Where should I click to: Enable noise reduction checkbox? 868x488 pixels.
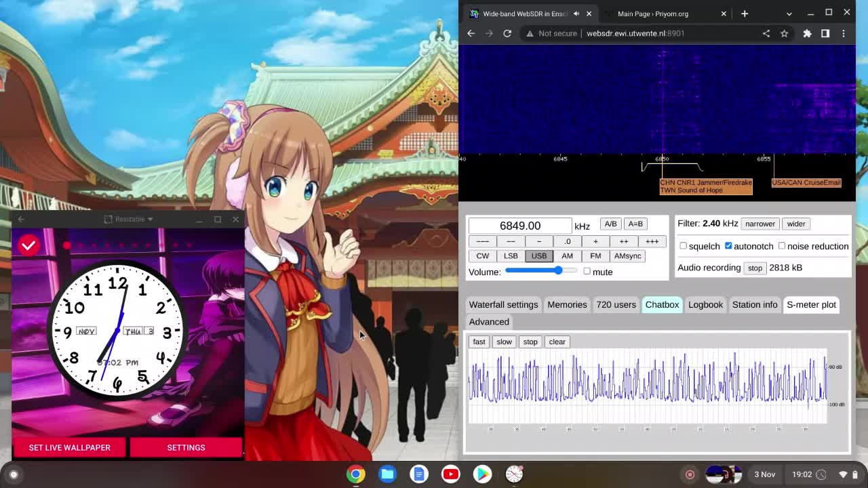pyautogui.click(x=782, y=246)
